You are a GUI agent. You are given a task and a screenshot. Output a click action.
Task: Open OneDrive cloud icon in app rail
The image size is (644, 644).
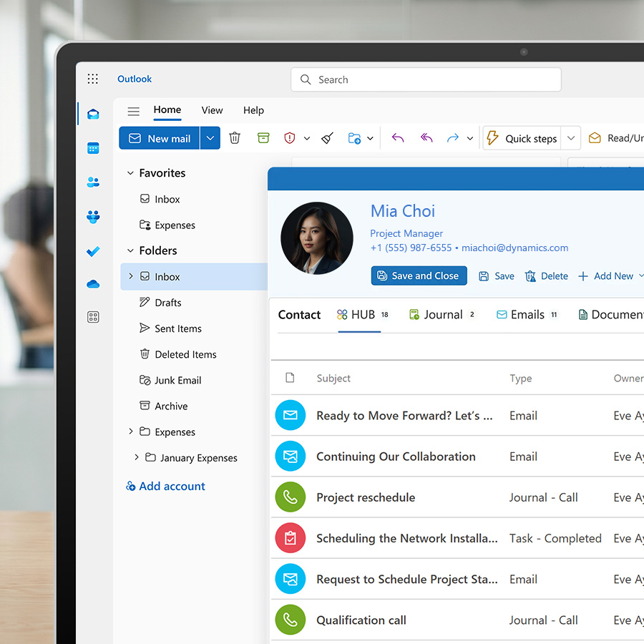[x=93, y=284]
